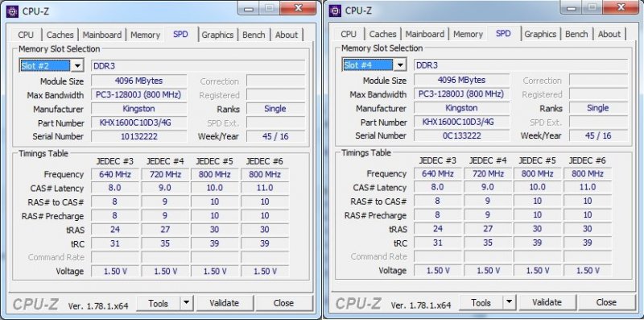This screenshot has height=320, width=644.
Task: Click tRAS value 27 in left window
Action: click(x=165, y=230)
